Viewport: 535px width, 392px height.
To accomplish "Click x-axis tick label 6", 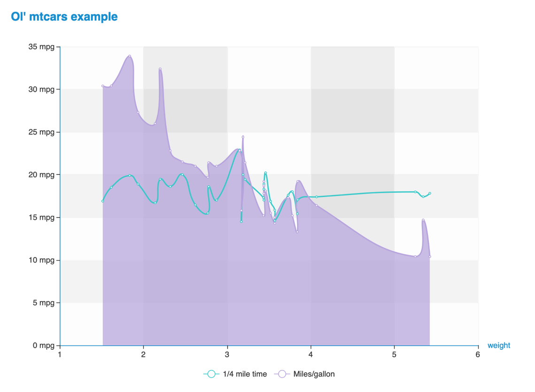I will click(x=478, y=354).
